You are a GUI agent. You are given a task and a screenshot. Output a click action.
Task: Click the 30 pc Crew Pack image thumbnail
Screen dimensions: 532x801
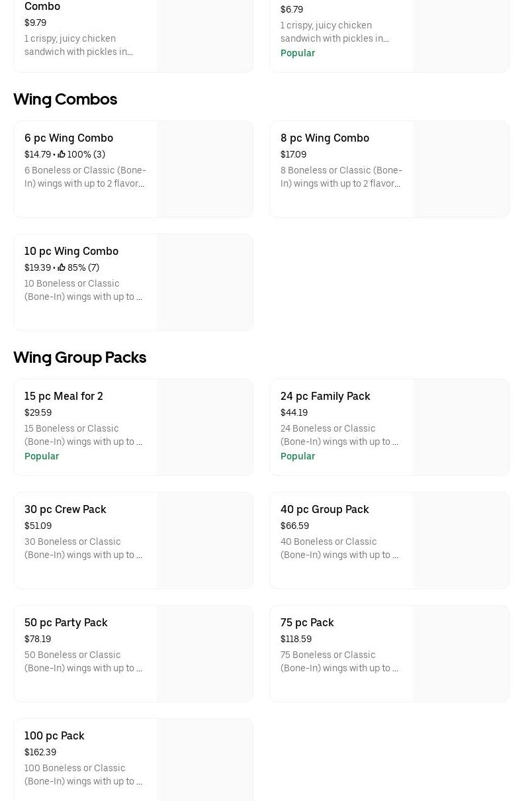(x=204, y=540)
